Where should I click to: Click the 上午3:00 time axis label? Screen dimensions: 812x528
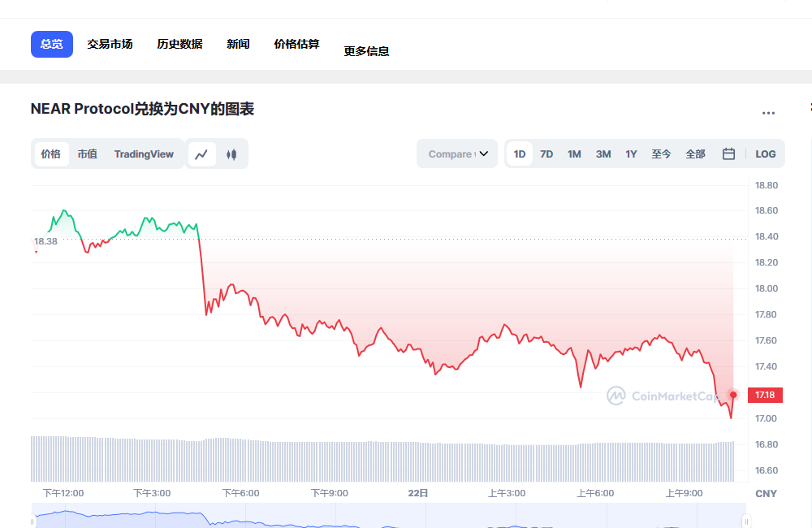click(x=507, y=493)
